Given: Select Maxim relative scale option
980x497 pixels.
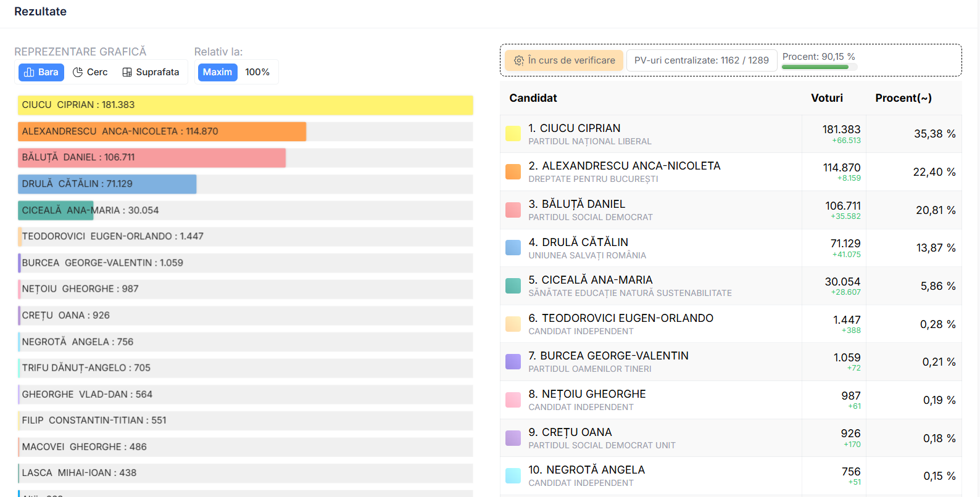Looking at the screenshot, I should tap(217, 72).
